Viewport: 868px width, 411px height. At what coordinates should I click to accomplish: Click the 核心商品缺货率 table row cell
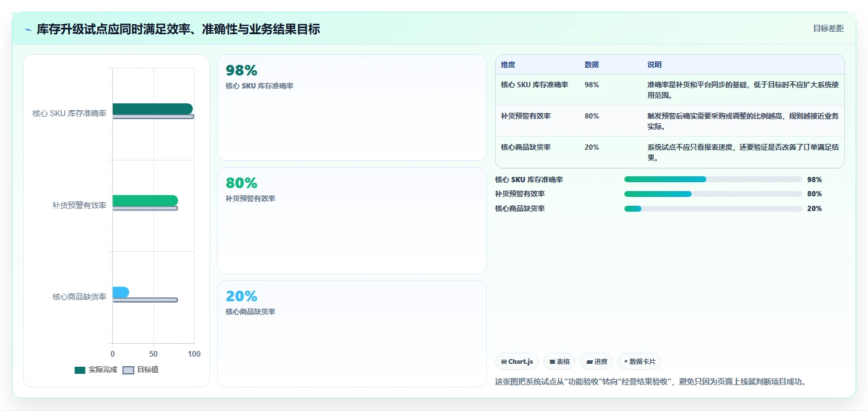(x=526, y=147)
